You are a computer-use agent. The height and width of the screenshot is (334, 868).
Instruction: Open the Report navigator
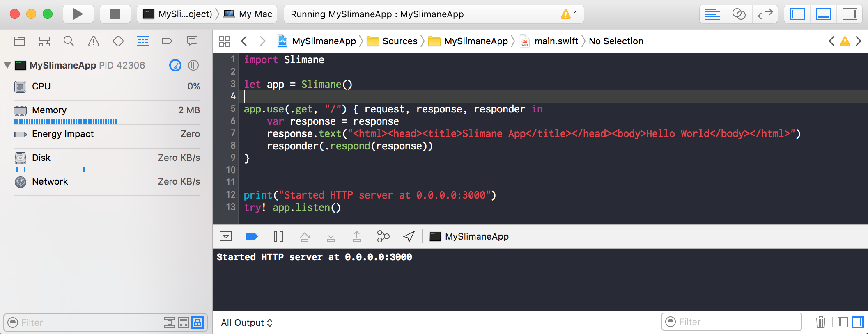[x=192, y=40]
